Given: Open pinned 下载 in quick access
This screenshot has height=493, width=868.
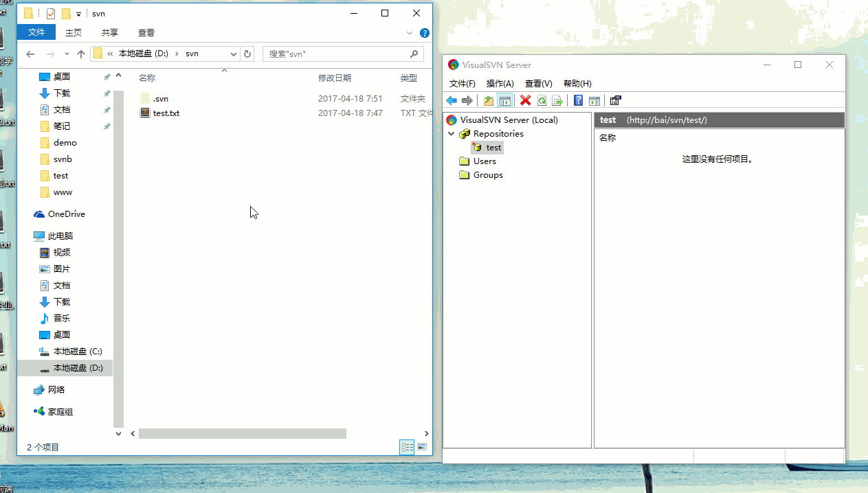Looking at the screenshot, I should (x=62, y=93).
